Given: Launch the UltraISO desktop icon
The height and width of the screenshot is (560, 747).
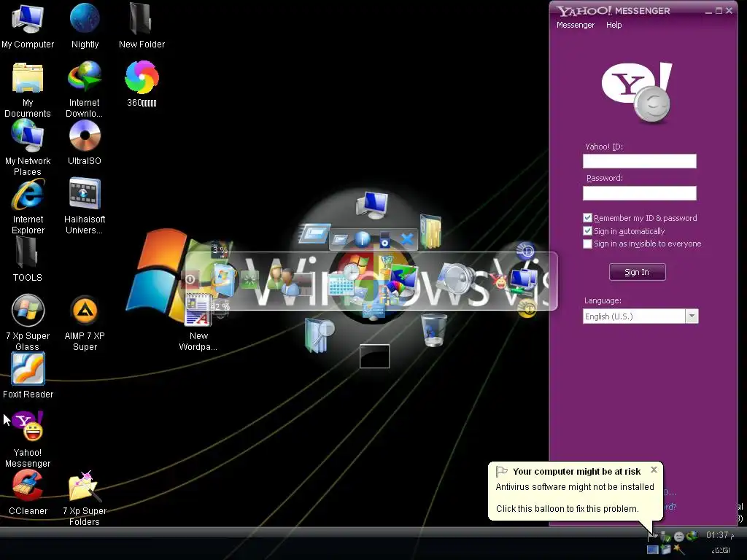Looking at the screenshot, I should [x=85, y=142].
